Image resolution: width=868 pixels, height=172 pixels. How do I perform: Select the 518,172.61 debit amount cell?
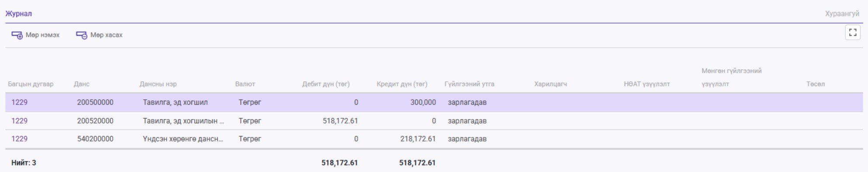tap(340, 121)
